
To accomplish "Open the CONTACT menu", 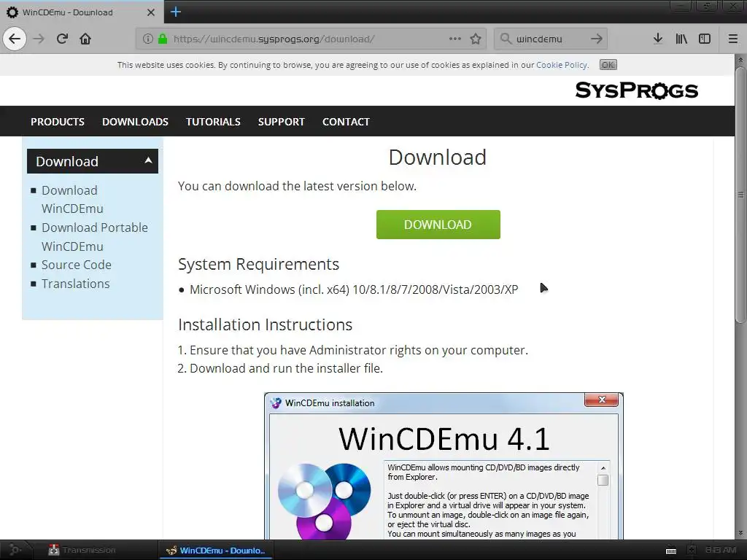I will point(346,122).
